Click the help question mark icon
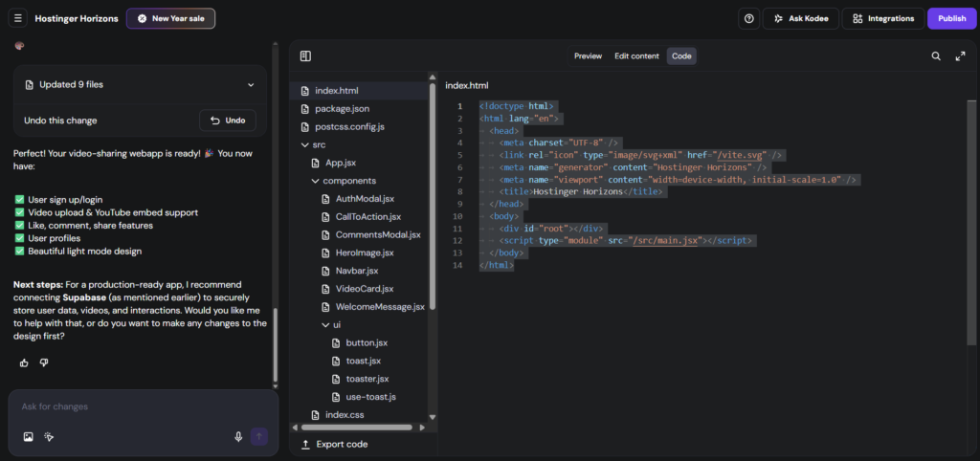 pos(748,18)
